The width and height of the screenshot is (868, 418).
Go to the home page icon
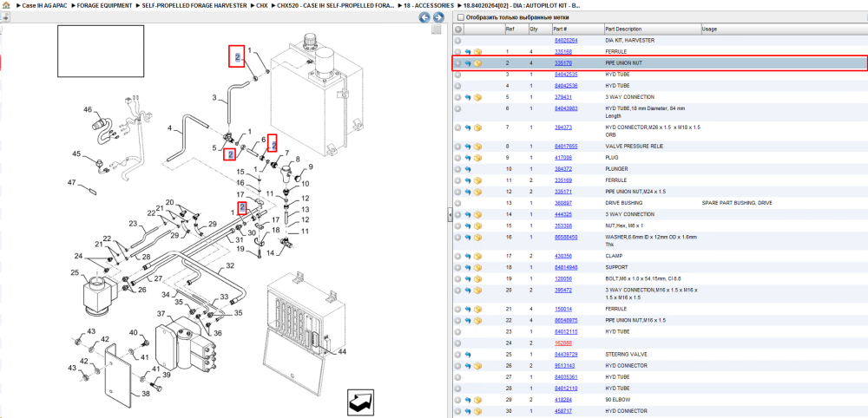point(7,5)
